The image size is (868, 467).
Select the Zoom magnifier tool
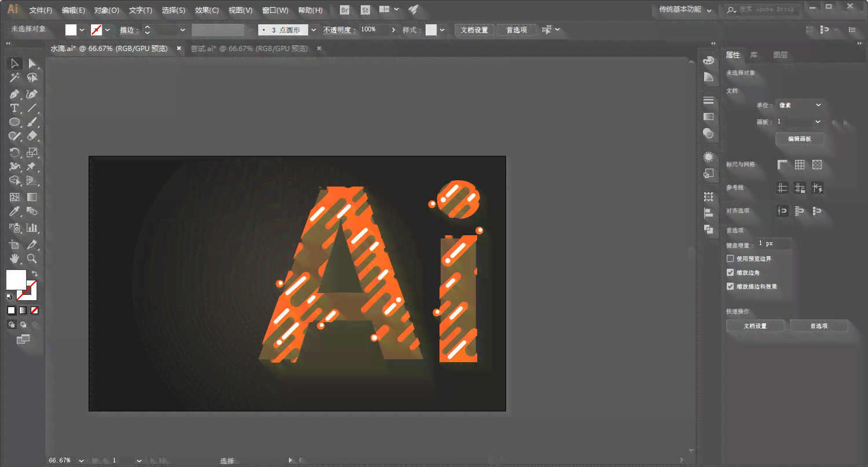click(x=32, y=258)
